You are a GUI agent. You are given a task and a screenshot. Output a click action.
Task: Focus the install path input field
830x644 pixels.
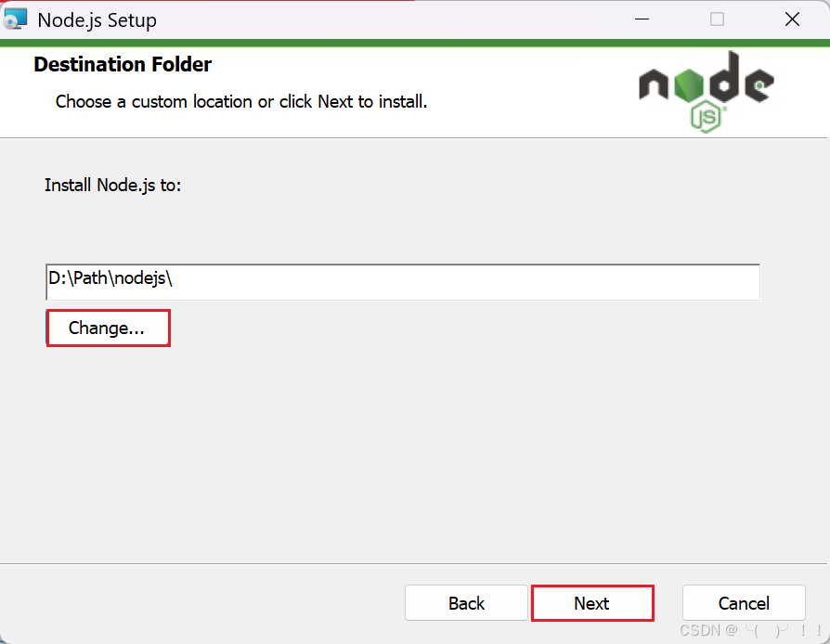tap(403, 282)
